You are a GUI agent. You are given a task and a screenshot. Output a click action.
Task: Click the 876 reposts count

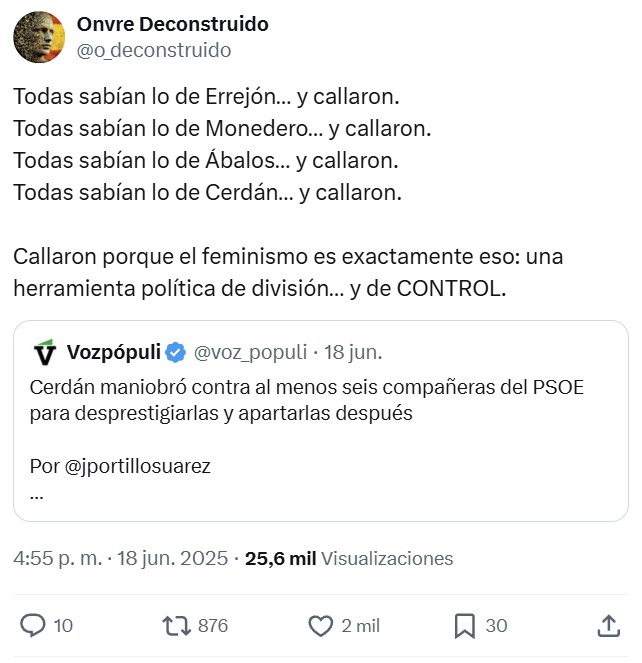pyautogui.click(x=213, y=626)
